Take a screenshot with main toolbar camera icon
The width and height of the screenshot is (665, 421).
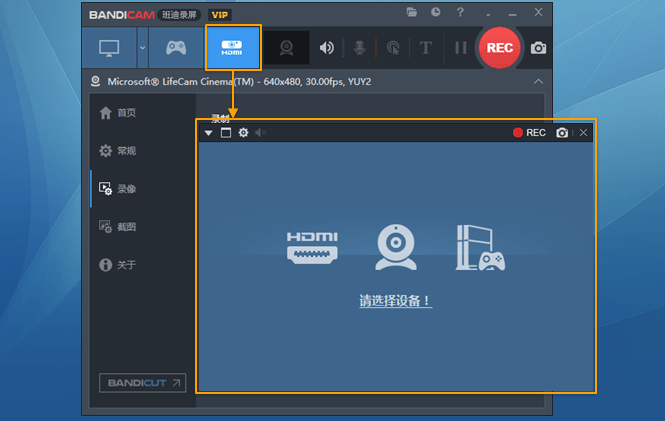click(x=538, y=48)
